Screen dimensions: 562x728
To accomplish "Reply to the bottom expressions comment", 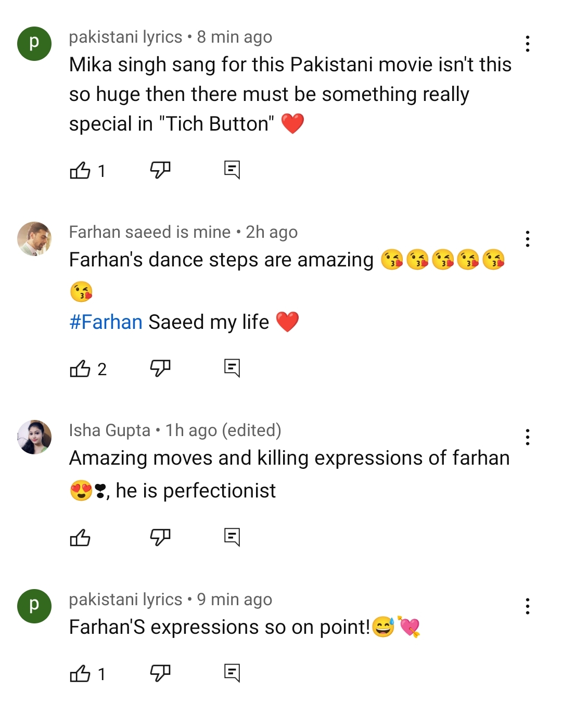I will (233, 672).
